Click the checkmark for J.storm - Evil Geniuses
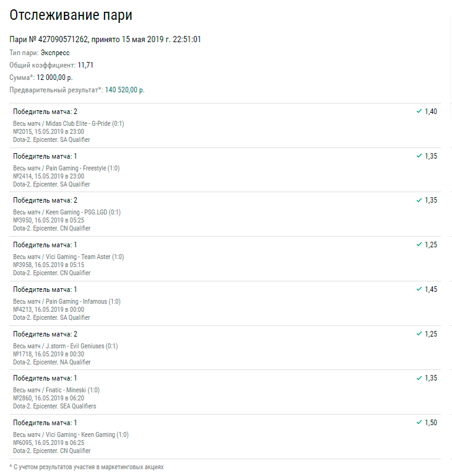This screenshot has height=476, width=452. [x=419, y=334]
